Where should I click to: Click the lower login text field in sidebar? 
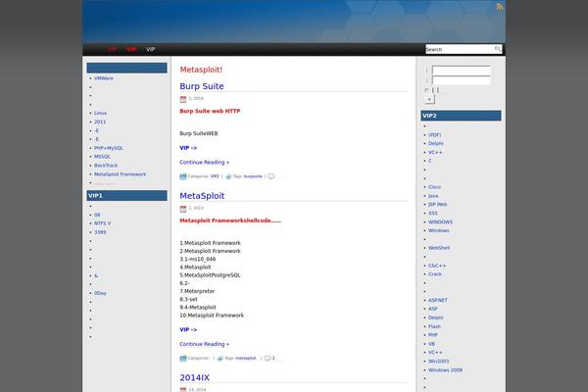(x=461, y=80)
